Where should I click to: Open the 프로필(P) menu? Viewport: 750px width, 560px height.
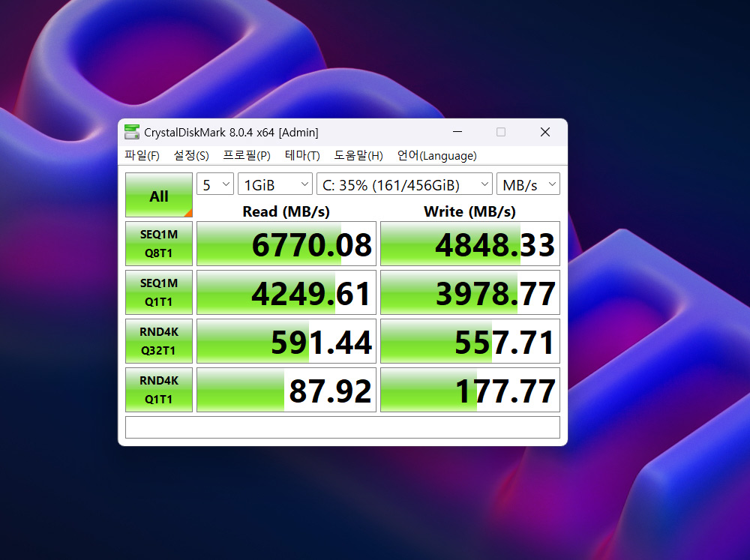point(247,155)
